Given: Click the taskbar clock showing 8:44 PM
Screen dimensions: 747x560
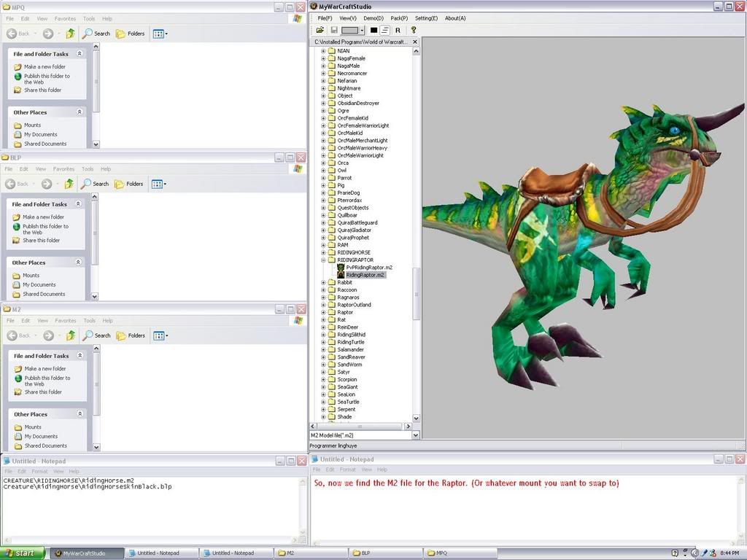Looking at the screenshot, I should tap(729, 553).
